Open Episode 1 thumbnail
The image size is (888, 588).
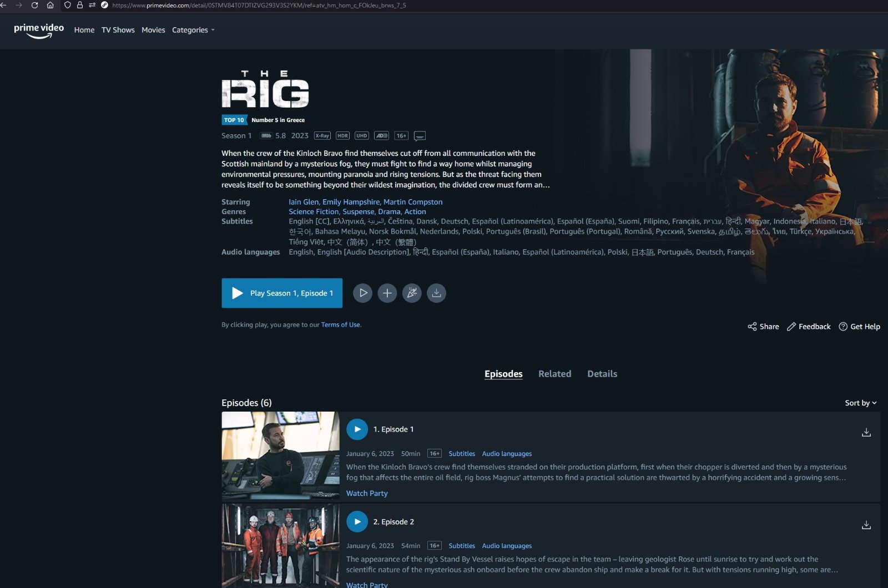[280, 456]
